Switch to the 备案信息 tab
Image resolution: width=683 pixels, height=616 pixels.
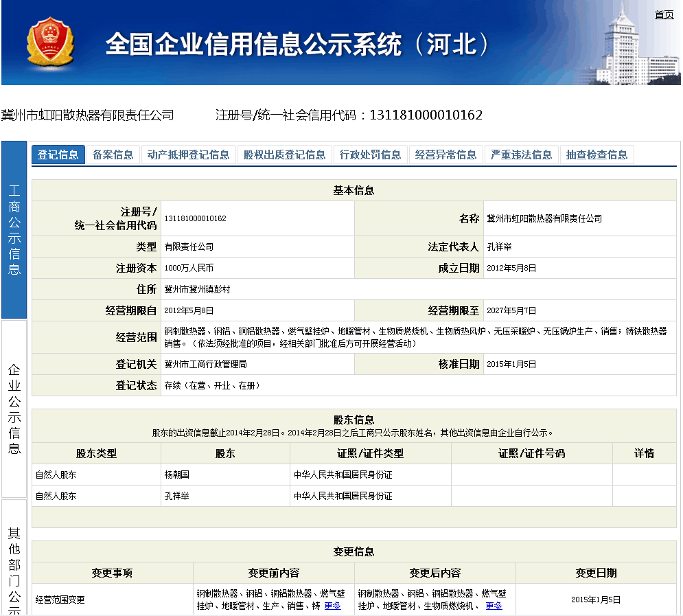(113, 155)
